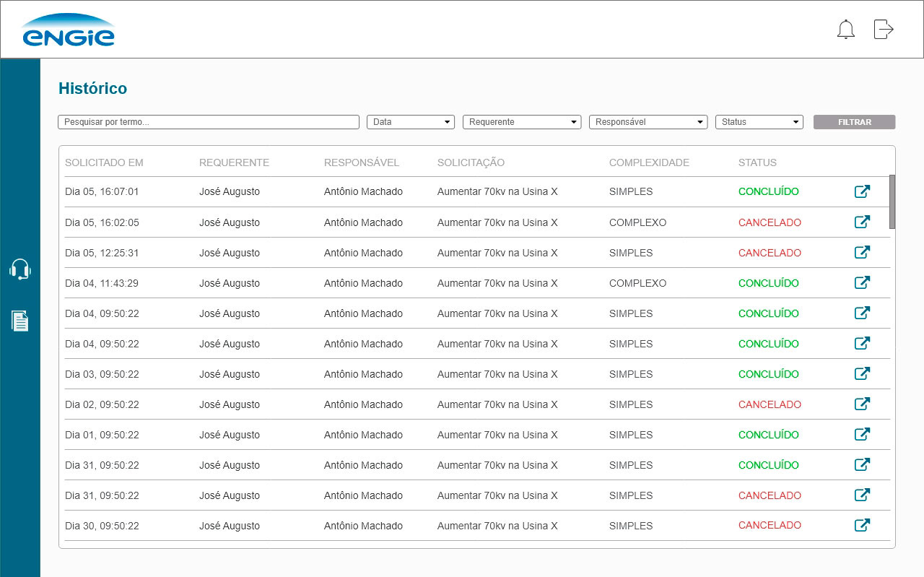Click COMPLEXO in the Dia 04, 11:43:29 row
The width and height of the screenshot is (924, 577).
coord(637,283)
